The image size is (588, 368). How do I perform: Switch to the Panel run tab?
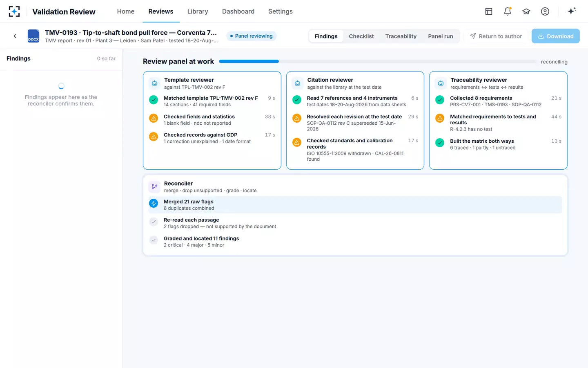coord(441,36)
